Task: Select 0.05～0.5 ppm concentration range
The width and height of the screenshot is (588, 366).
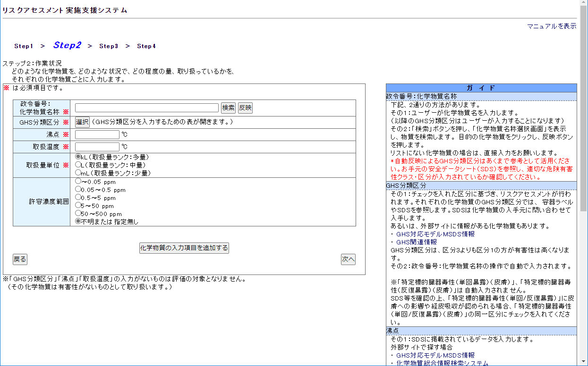Action: point(78,189)
